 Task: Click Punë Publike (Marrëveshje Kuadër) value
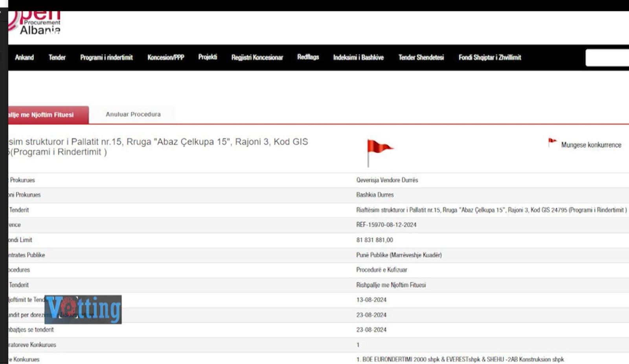pos(399,255)
